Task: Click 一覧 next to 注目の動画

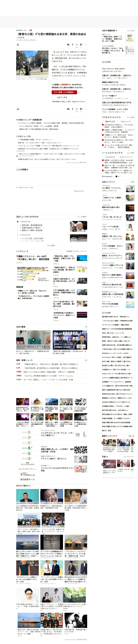Action: (86, 327)
